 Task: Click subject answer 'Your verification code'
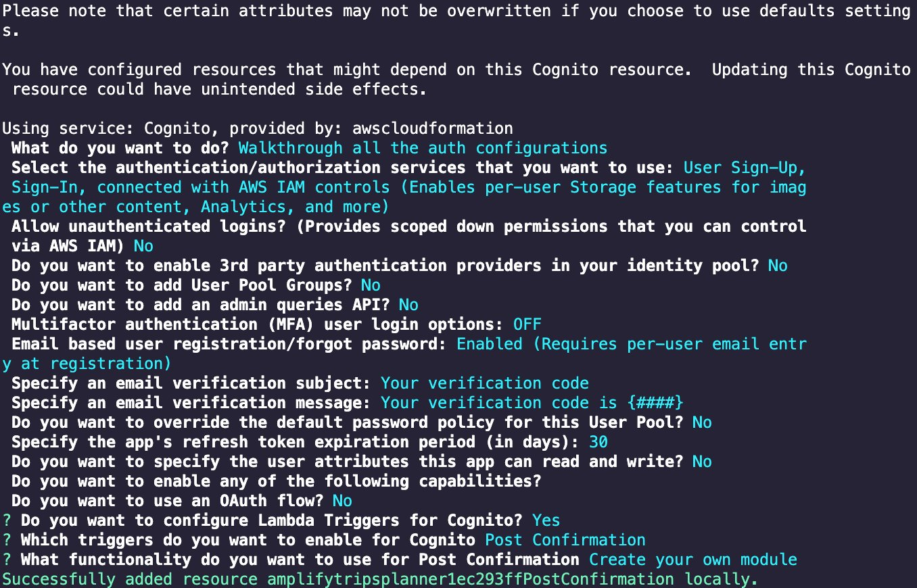pyautogui.click(x=484, y=383)
